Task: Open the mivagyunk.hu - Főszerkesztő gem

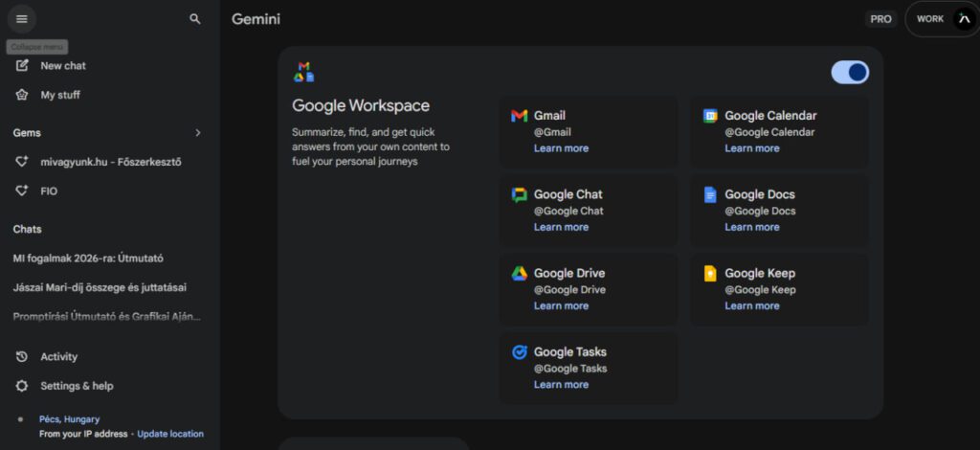Action: [x=110, y=162]
